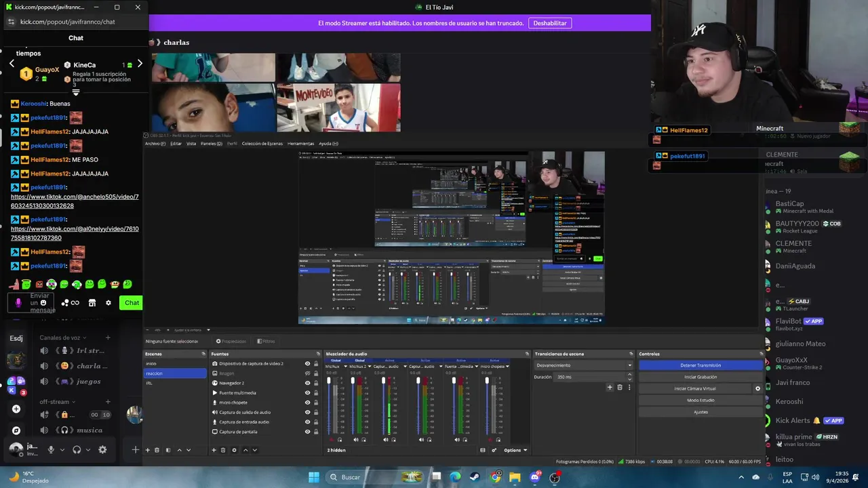The image size is (868, 488).
Task: Open advanced audio properties gears icon
Action: (494, 450)
